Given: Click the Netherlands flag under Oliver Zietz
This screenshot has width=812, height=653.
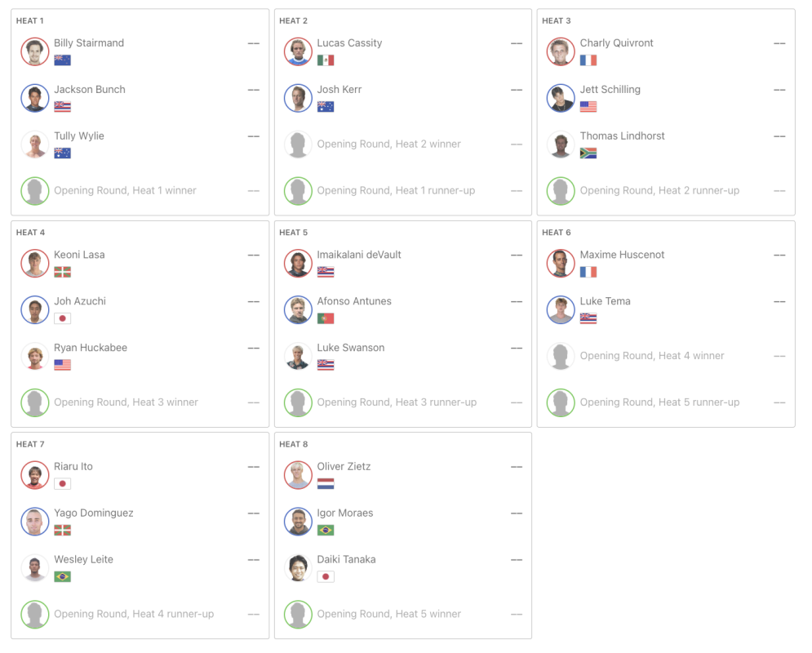Looking at the screenshot, I should 326,483.
